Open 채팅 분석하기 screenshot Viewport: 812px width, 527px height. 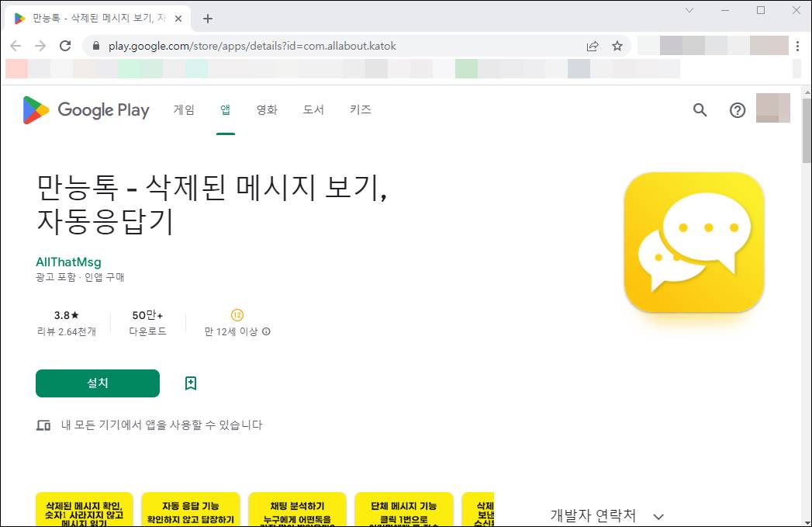tap(297, 510)
